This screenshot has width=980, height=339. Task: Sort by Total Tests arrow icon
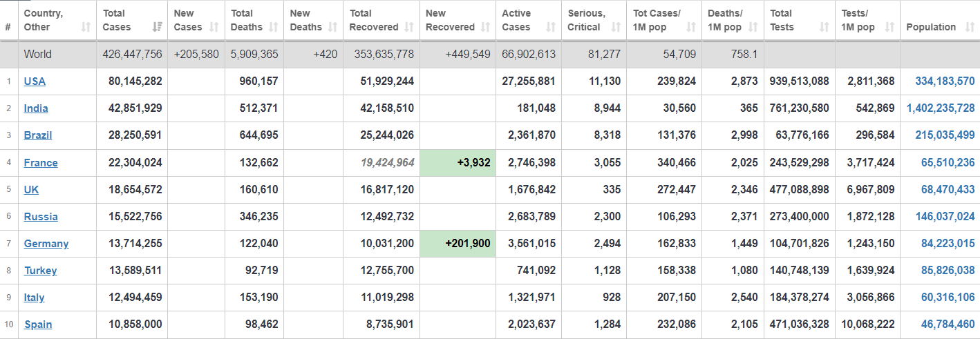click(x=824, y=27)
